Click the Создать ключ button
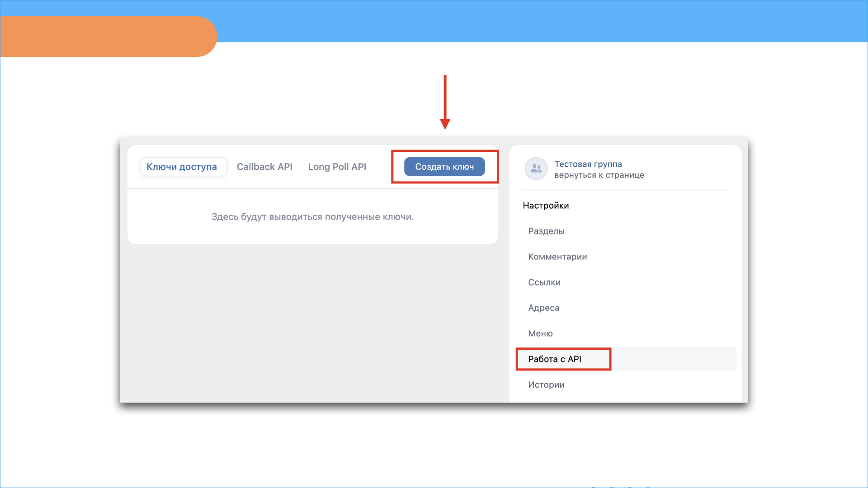 [444, 167]
